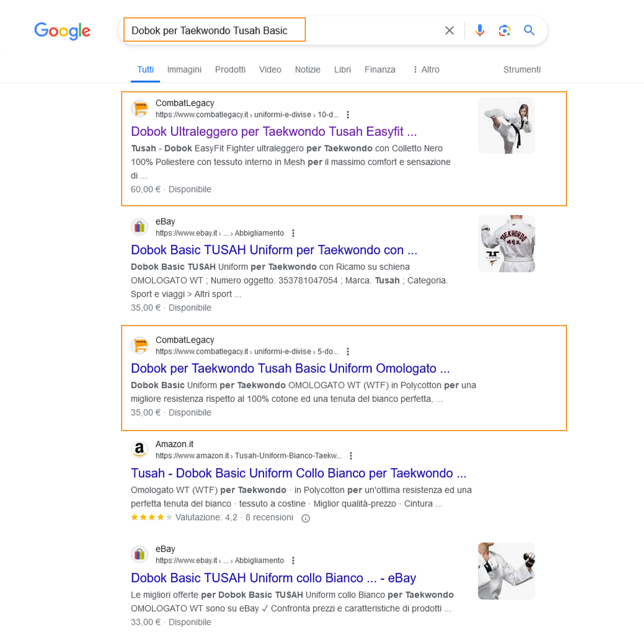Click the info icon beside 8 recensioni
This screenshot has width=644, height=644.
click(x=306, y=518)
